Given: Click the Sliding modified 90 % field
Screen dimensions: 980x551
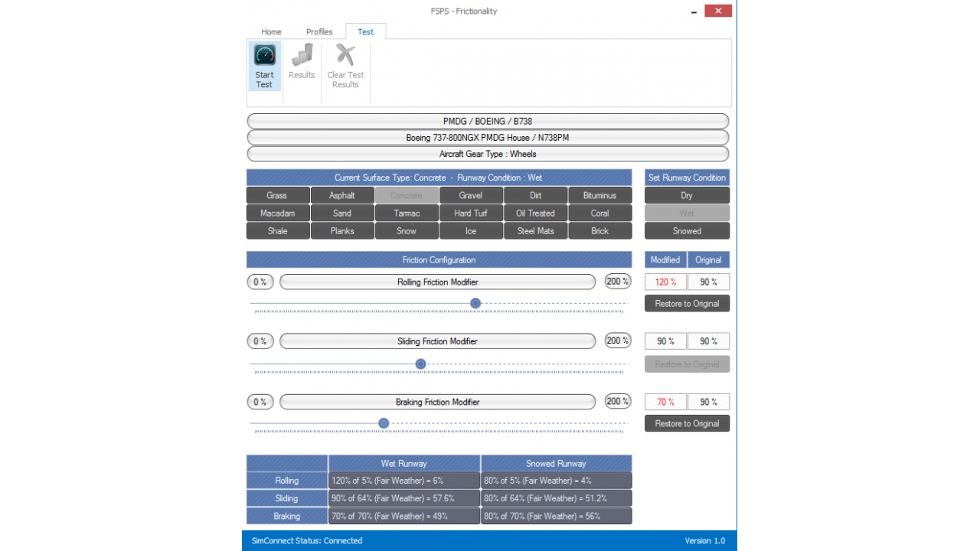Looking at the screenshot, I should [x=665, y=341].
